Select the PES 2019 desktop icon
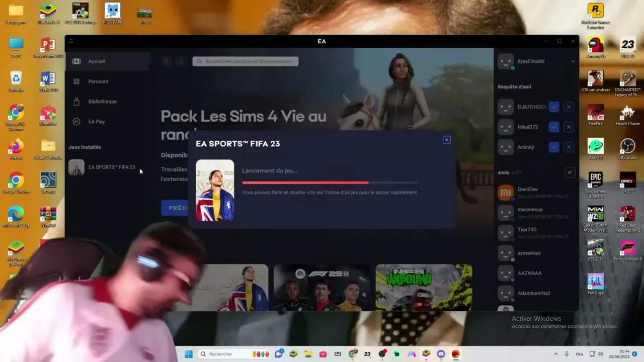Viewport: 644px width, 362px height. 596,250
